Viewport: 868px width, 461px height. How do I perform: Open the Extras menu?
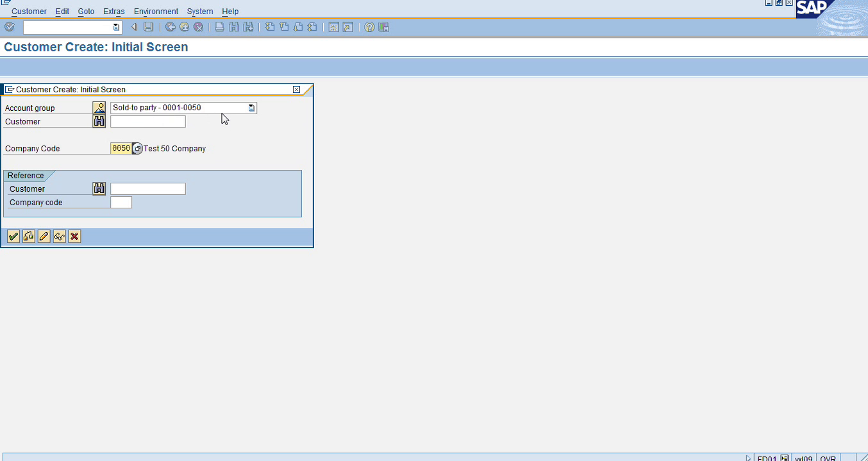click(x=114, y=11)
